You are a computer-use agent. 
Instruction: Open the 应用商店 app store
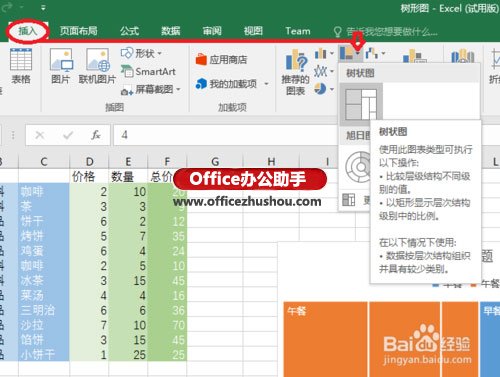tap(221, 60)
